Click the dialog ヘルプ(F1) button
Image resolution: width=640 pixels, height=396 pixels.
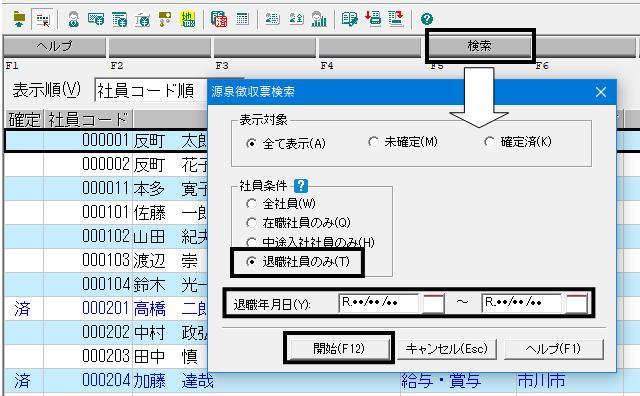553,349
